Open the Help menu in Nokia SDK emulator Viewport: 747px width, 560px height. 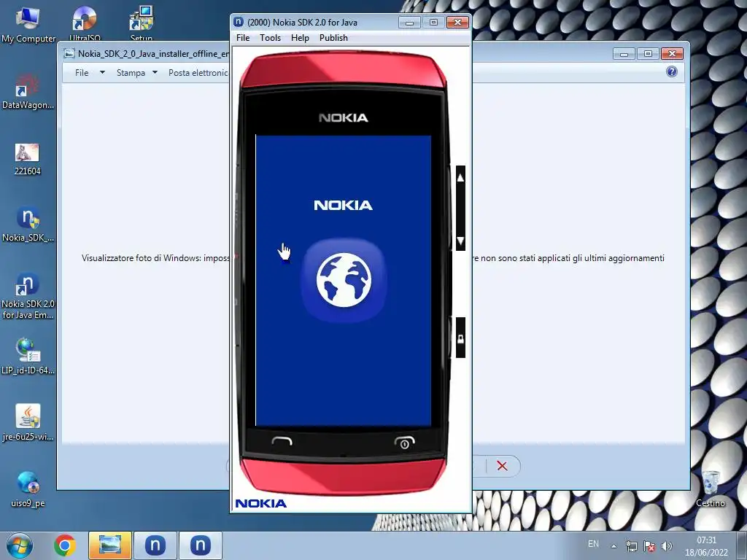300,38
